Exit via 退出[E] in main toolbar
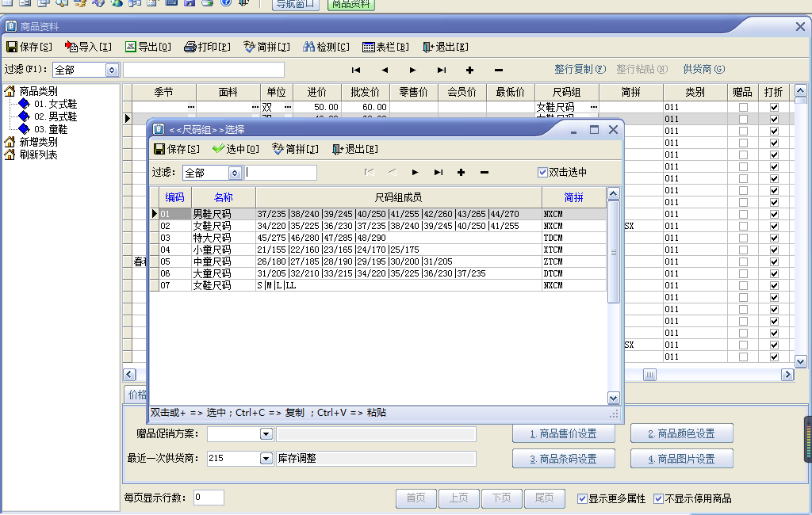The image size is (812, 515). [x=446, y=47]
